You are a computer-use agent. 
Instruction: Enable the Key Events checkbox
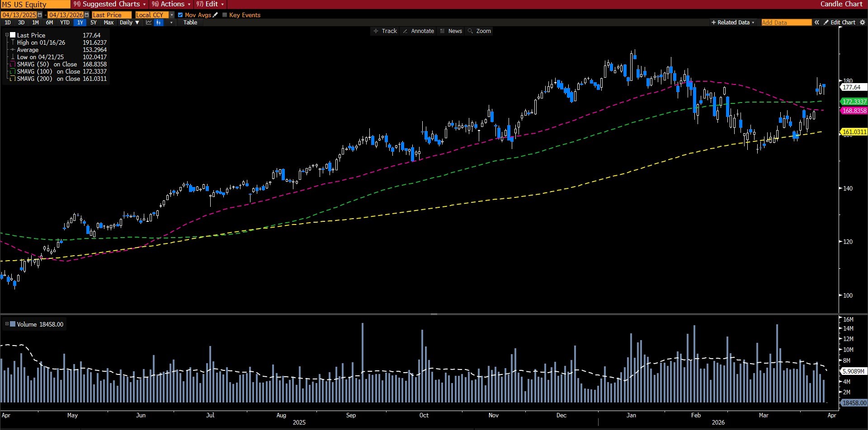pyautogui.click(x=225, y=15)
